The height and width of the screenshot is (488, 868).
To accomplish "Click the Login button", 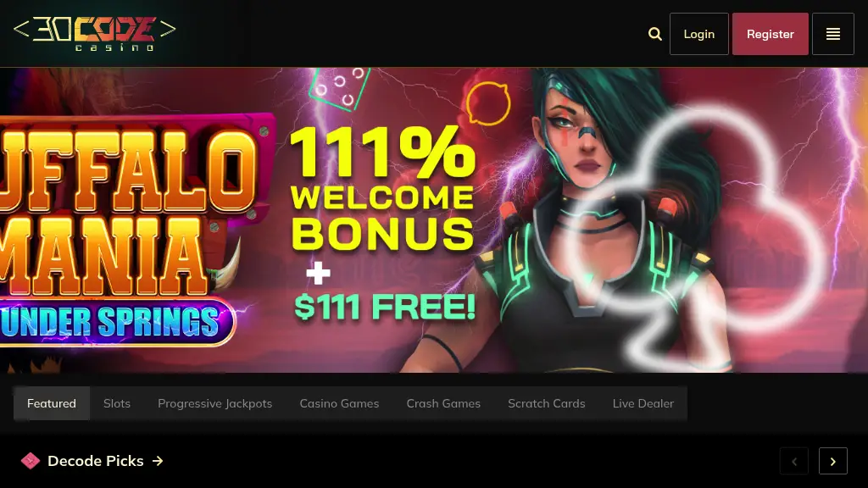I will (698, 34).
